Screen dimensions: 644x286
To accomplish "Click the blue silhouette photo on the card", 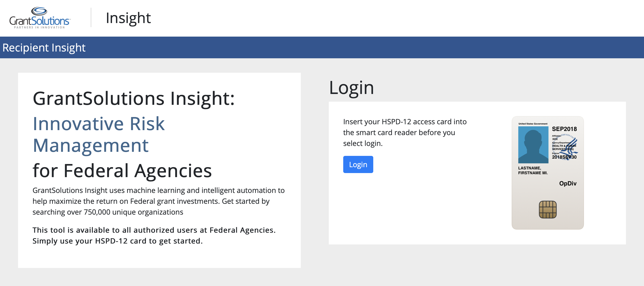I will 533,145.
